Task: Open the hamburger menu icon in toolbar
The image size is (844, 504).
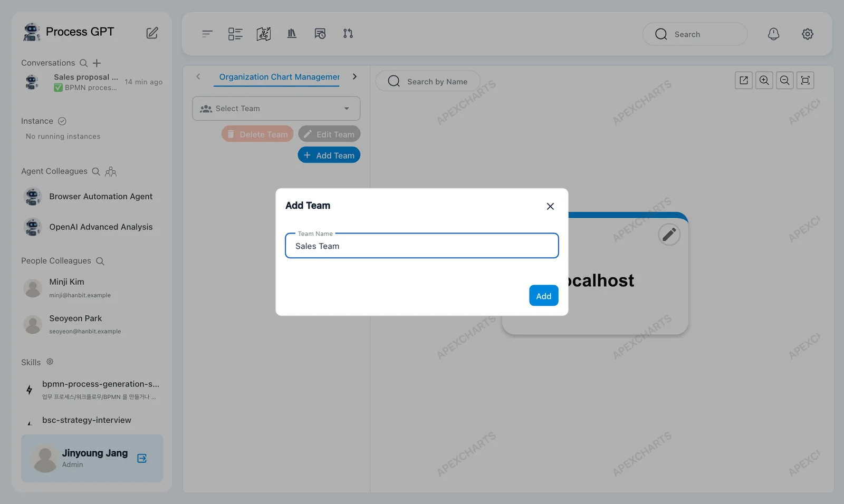Action: click(x=207, y=34)
